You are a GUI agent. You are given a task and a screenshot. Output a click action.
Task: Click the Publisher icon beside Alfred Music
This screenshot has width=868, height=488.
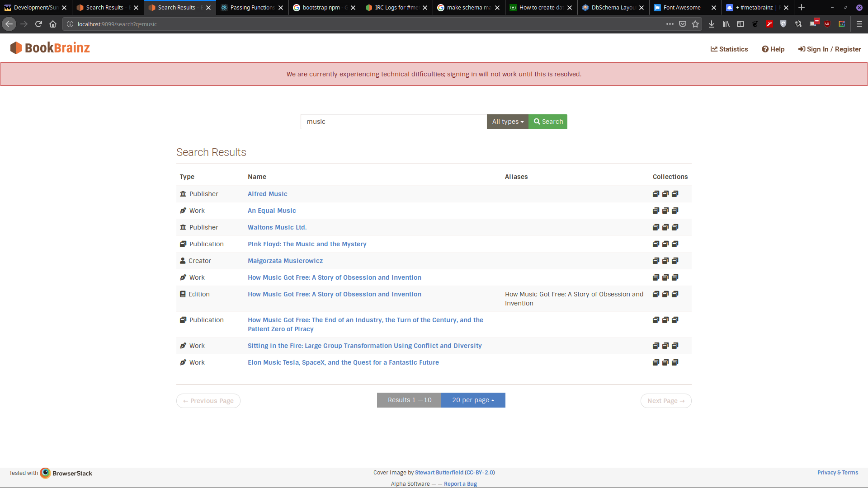183,194
